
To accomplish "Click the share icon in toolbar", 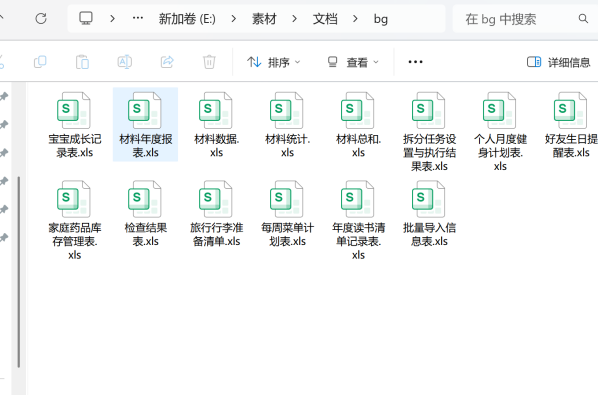I will click(x=167, y=62).
